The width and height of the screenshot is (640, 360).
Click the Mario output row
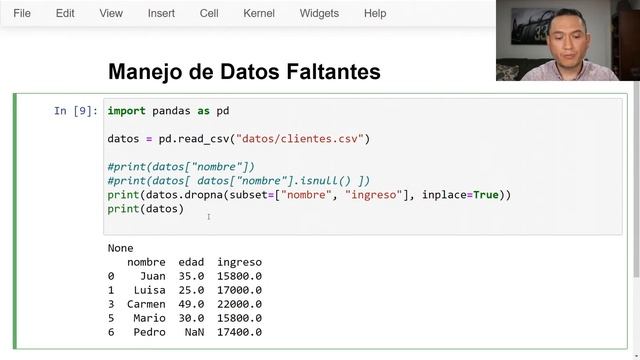click(x=184, y=318)
